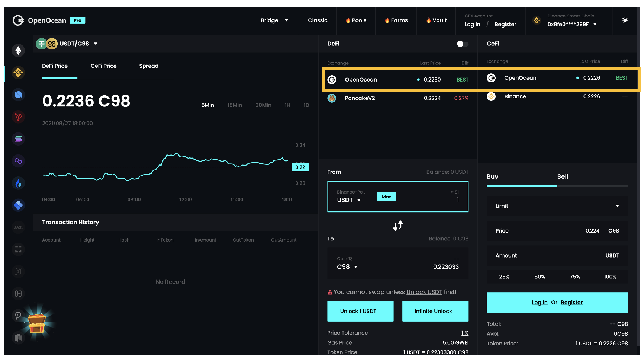
Task: Select the greyed Fantom chain icon
Action: coord(18,271)
